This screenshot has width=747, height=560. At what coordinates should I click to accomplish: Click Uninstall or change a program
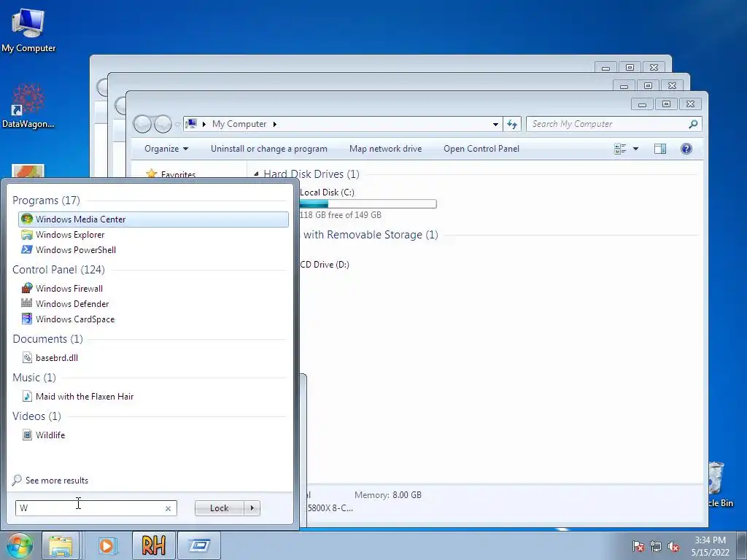(x=268, y=149)
